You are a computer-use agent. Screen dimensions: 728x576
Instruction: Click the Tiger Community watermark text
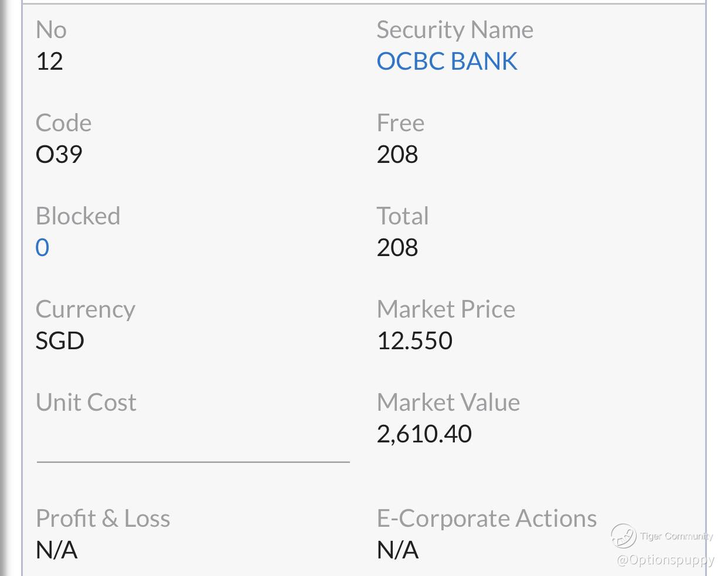coord(676,536)
